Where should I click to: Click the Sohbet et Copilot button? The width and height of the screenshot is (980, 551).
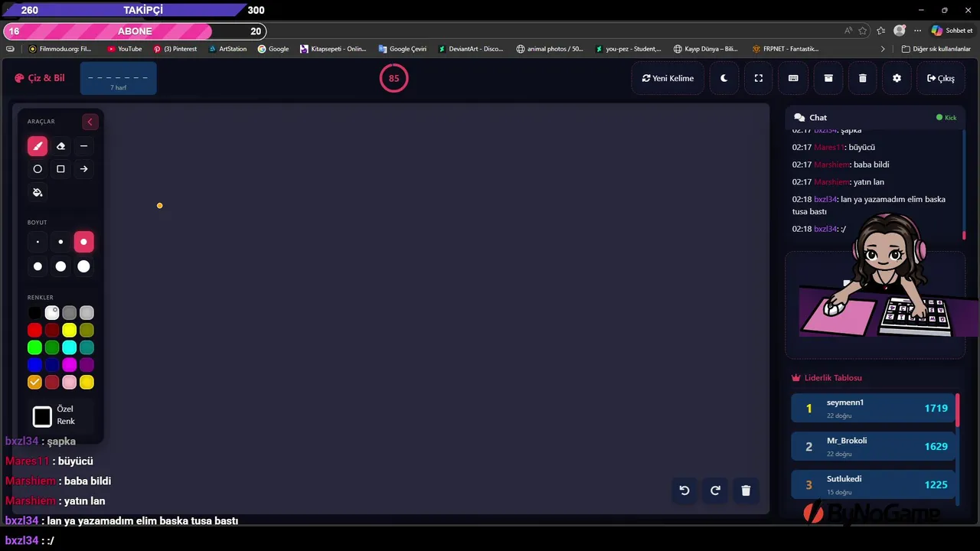point(952,31)
